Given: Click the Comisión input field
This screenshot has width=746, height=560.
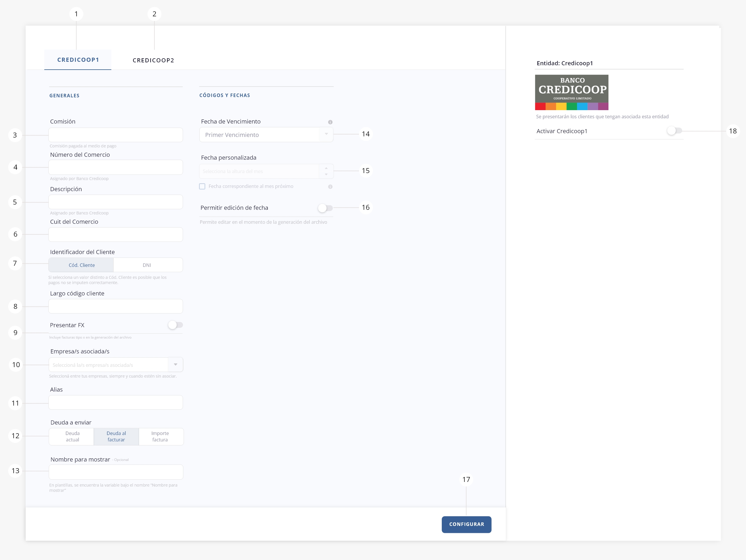Looking at the screenshot, I should coord(116,135).
